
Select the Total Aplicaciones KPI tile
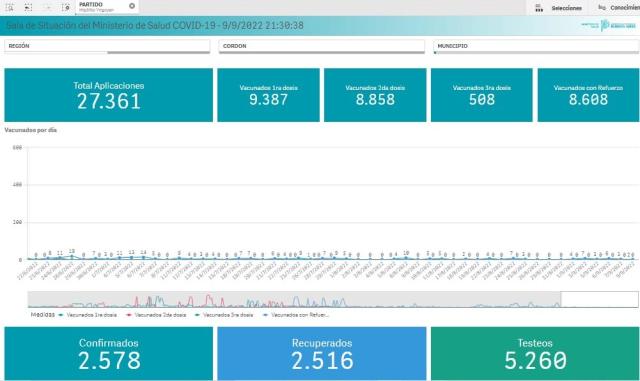[x=109, y=95]
